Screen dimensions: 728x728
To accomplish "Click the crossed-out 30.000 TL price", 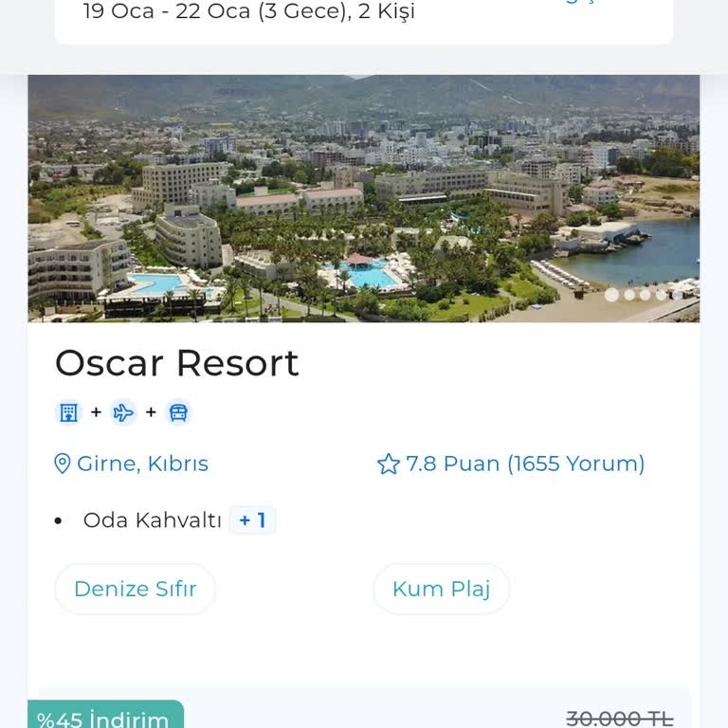I will 620,719.
